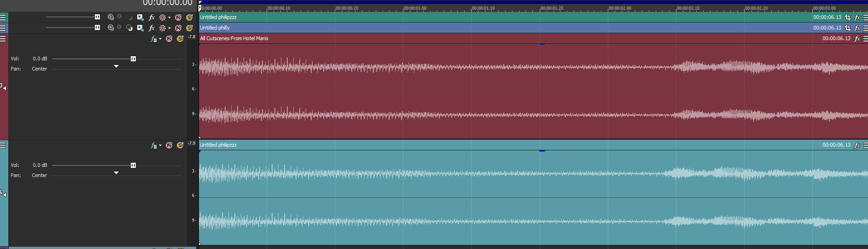The width and height of the screenshot is (868, 249).
Task: Expand the Track FX dropdown arrow on the teal audio track
Action: point(160,146)
